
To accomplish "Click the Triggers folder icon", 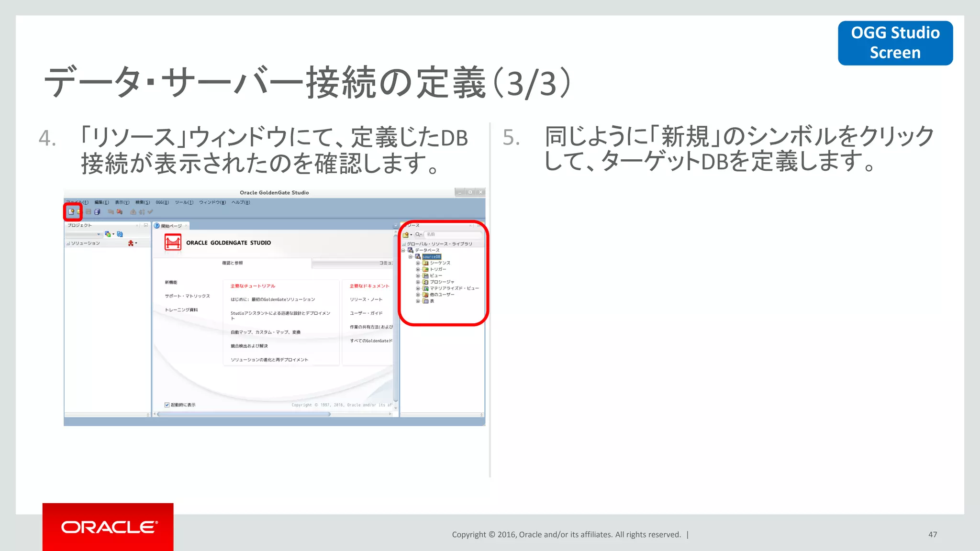I will point(425,269).
